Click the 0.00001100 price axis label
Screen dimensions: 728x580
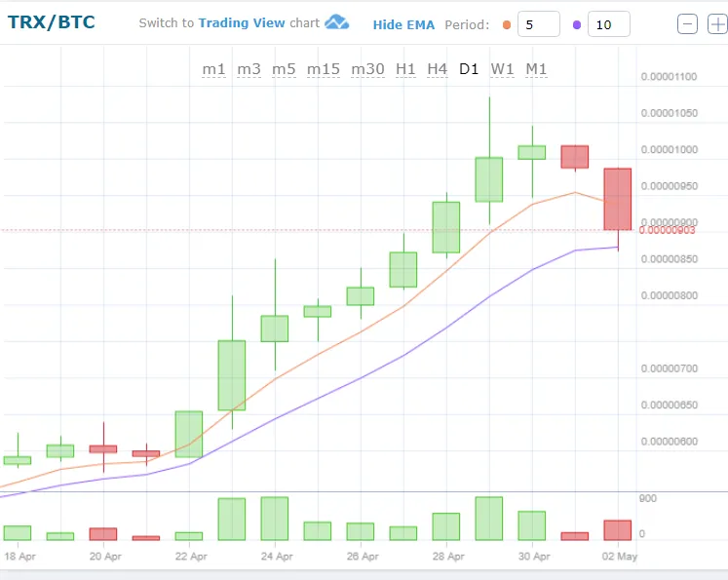(x=669, y=77)
